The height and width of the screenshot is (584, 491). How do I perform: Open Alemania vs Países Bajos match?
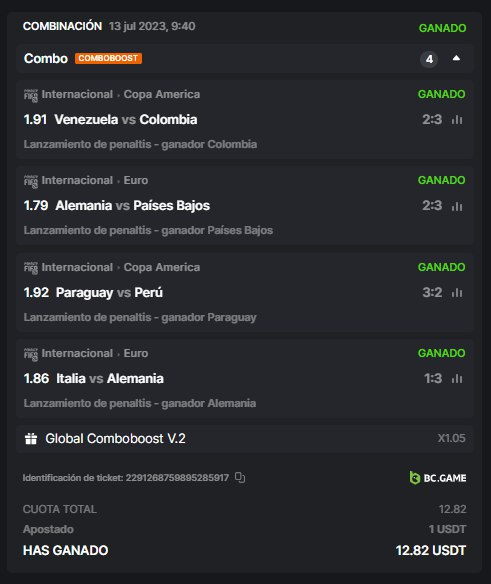click(133, 206)
